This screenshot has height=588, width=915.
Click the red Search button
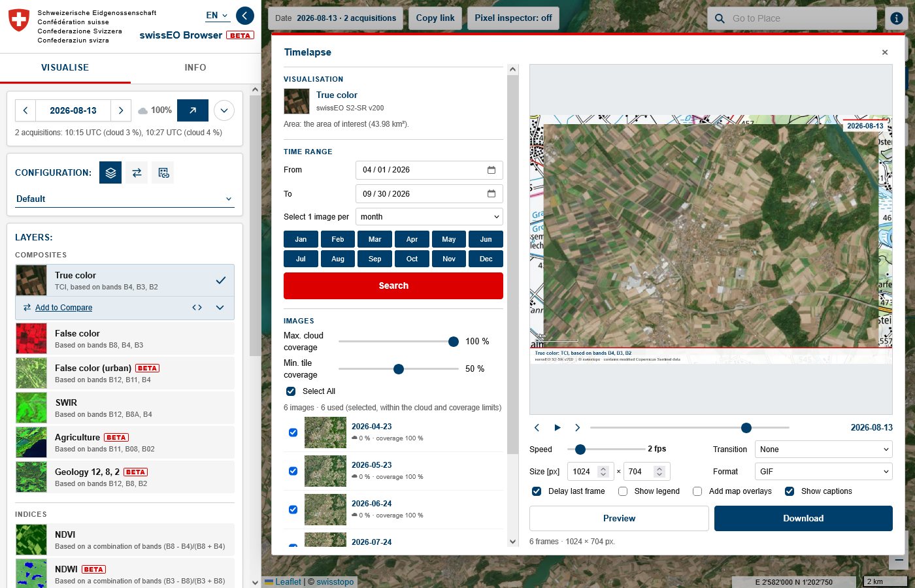pyautogui.click(x=393, y=286)
